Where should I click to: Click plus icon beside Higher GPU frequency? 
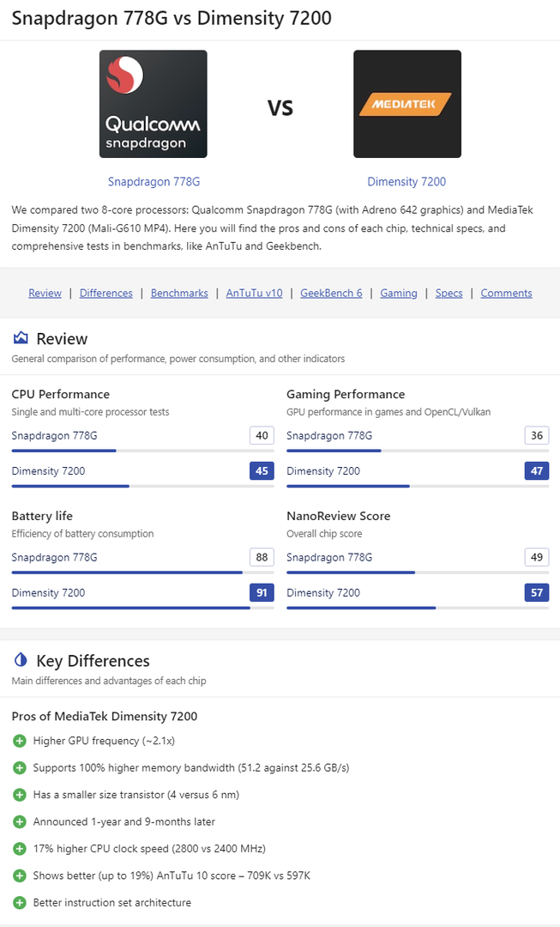click(20, 741)
